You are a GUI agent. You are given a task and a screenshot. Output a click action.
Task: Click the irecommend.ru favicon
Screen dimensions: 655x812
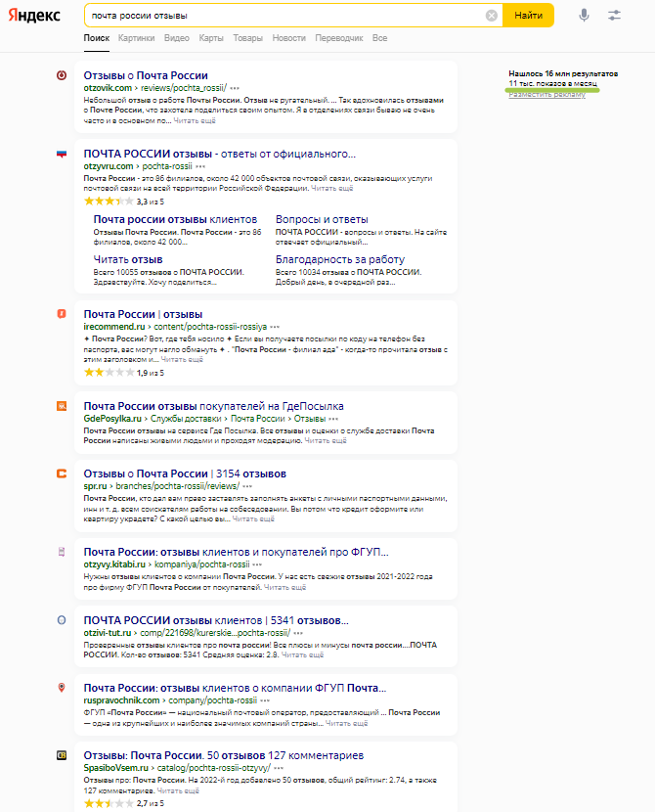point(62,314)
